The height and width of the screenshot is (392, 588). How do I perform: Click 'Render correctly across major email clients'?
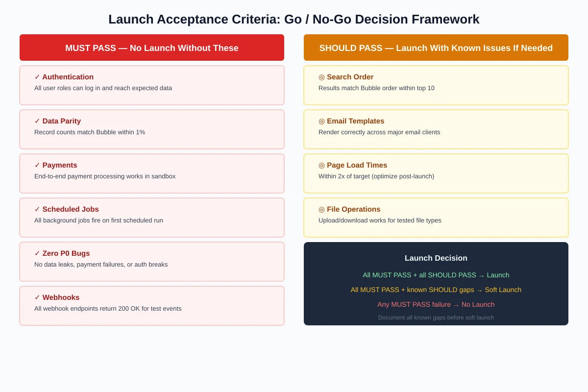point(379,132)
